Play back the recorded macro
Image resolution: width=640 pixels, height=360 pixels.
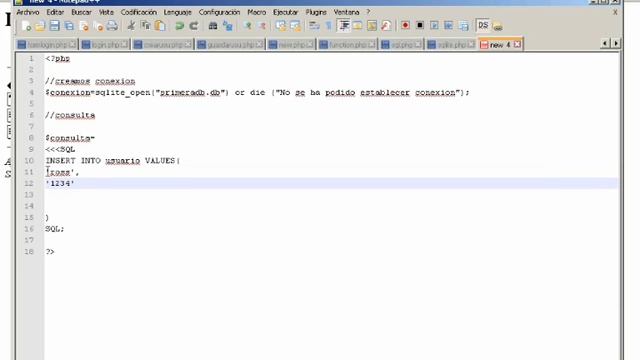434,26
